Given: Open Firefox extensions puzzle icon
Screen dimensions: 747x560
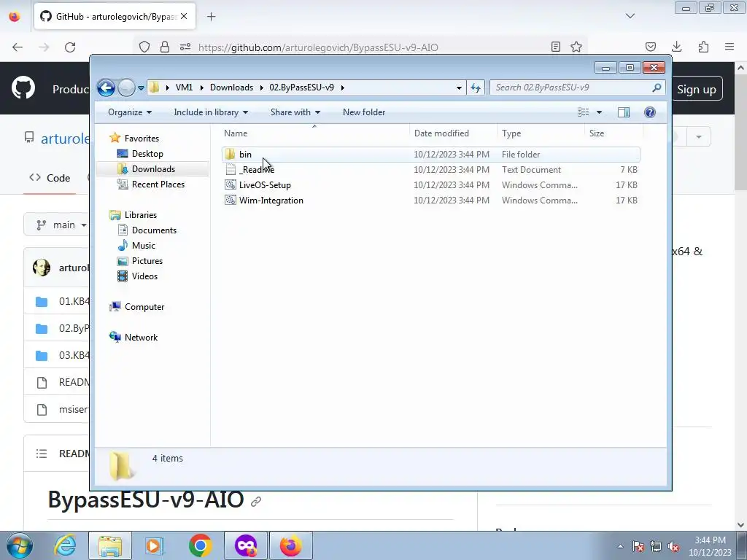Looking at the screenshot, I should 703,47.
